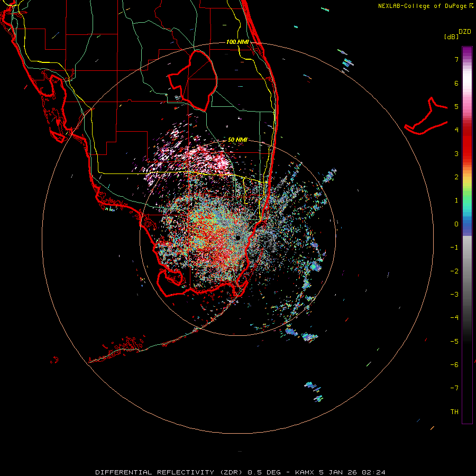The width and height of the screenshot is (476, 476).
Task: Click the 3 value on the ZDR color scale
Action: tap(456, 153)
